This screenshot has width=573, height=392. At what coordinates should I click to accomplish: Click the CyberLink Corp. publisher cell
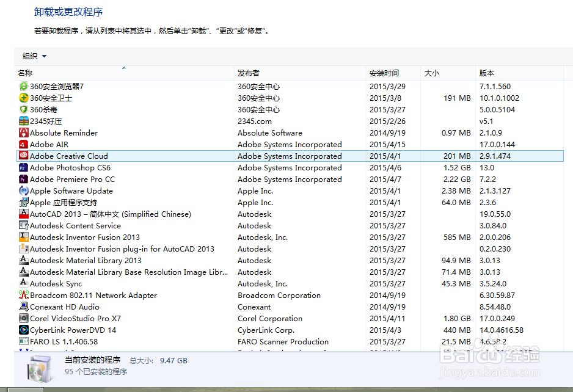(266, 330)
